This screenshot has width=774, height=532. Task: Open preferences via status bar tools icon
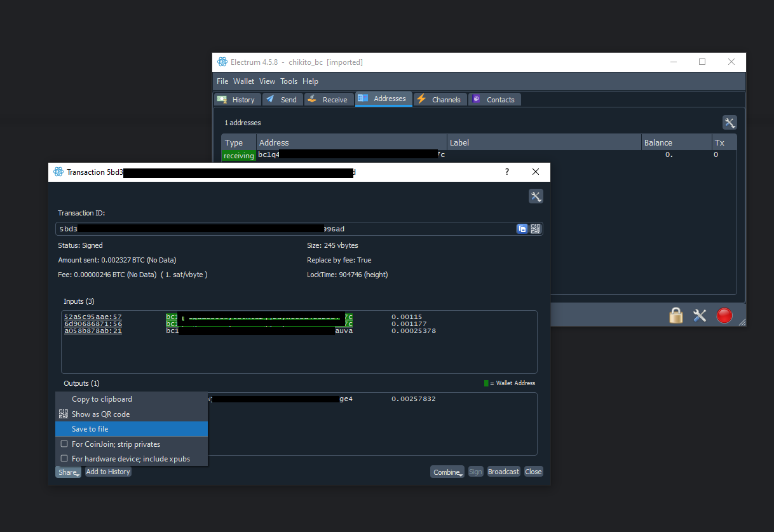point(700,315)
